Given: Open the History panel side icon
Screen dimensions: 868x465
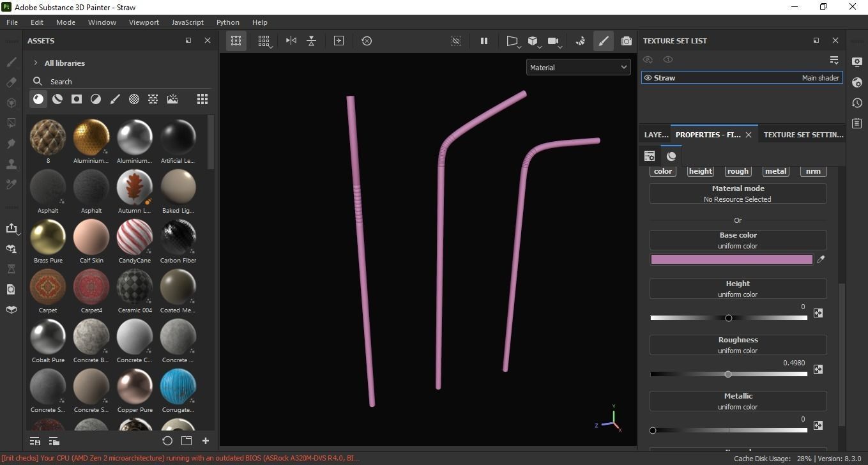Looking at the screenshot, I should (x=857, y=103).
